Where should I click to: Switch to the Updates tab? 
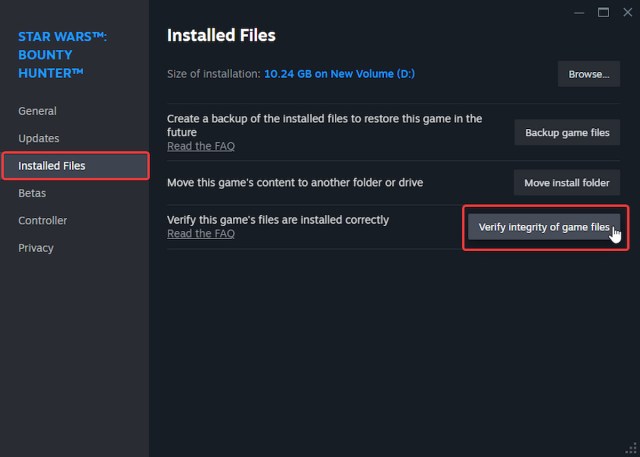[x=39, y=138]
